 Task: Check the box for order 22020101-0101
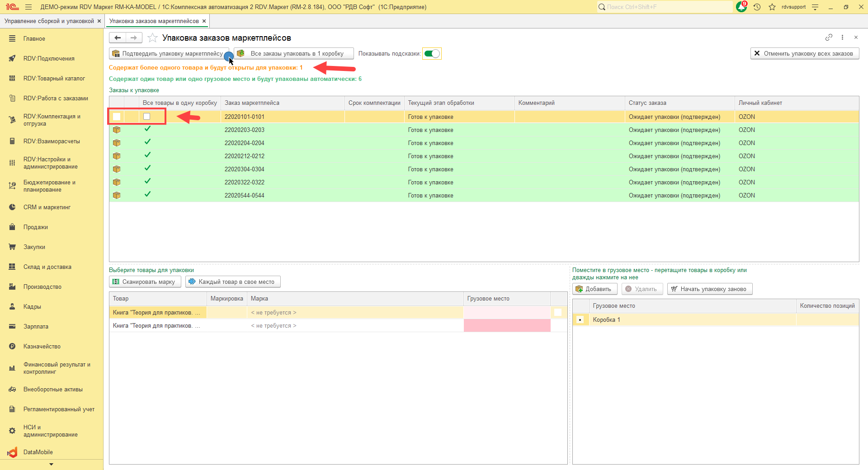point(146,117)
